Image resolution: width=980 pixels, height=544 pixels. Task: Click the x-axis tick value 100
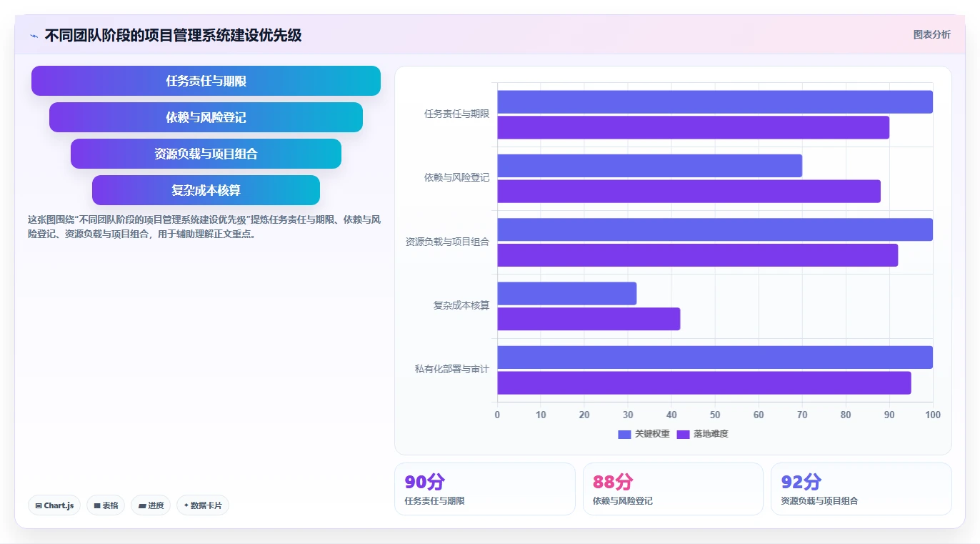tap(932, 415)
